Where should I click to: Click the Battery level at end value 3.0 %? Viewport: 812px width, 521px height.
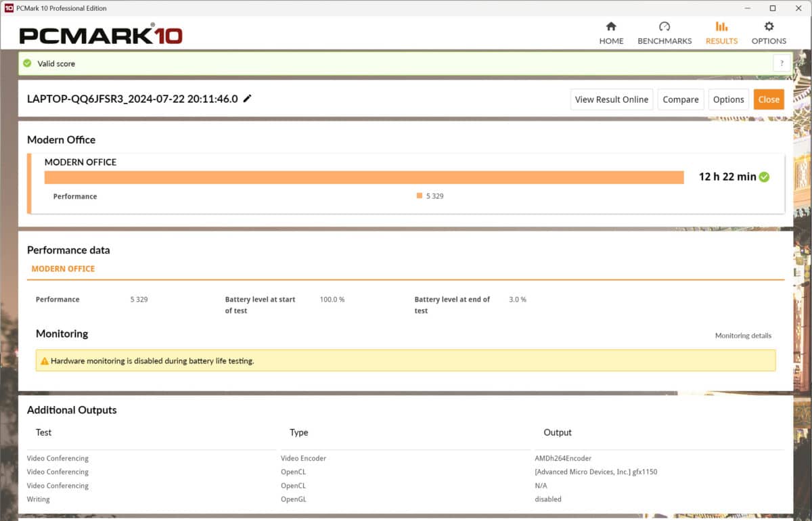[518, 299]
